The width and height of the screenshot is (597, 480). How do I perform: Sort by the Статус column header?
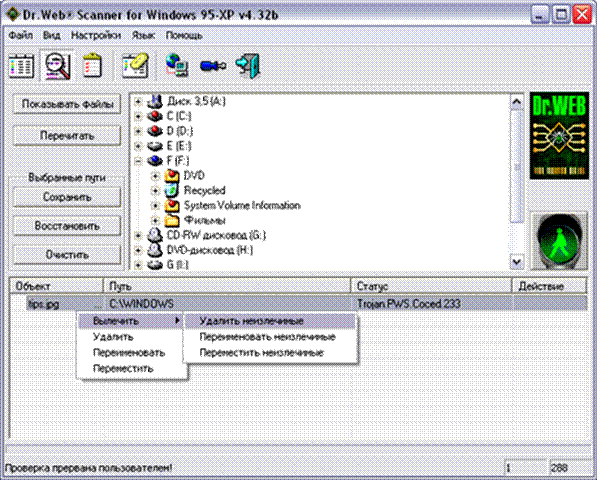[431, 286]
